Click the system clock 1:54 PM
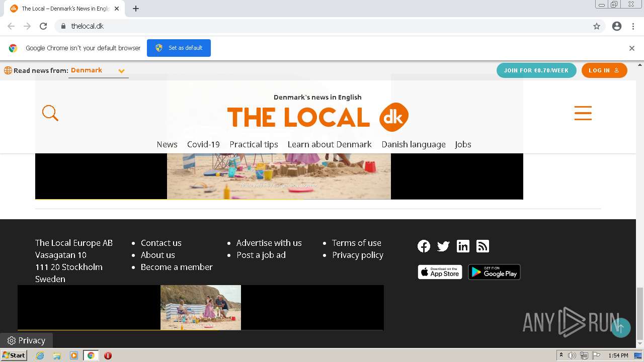The width and height of the screenshot is (644, 362). 618,355
